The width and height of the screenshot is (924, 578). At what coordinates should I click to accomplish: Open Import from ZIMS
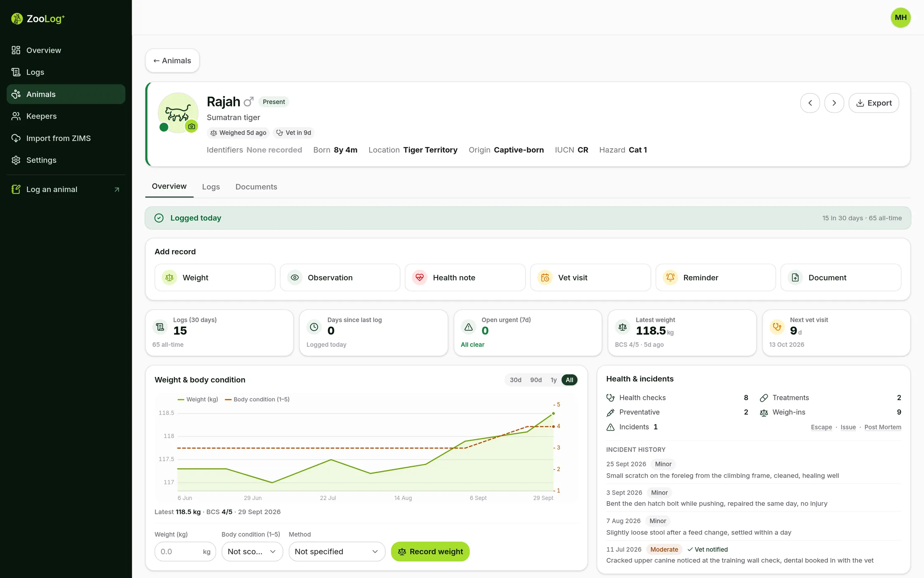[66, 138]
